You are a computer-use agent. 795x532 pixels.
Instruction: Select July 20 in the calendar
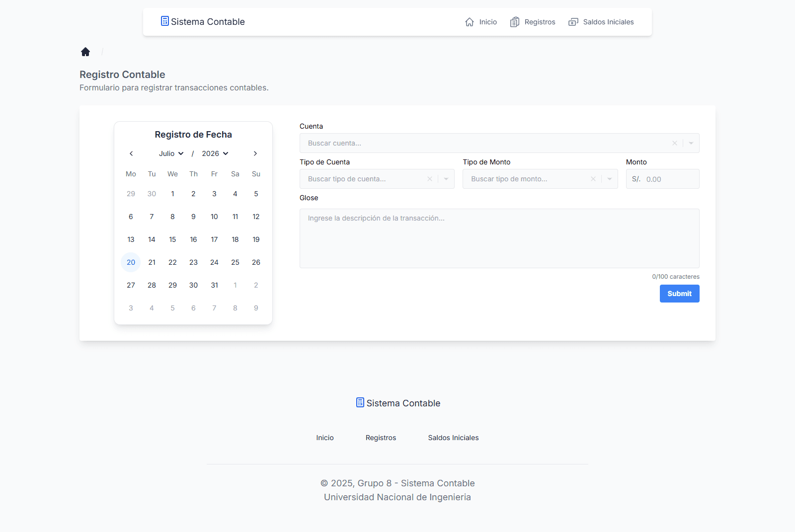point(131,262)
